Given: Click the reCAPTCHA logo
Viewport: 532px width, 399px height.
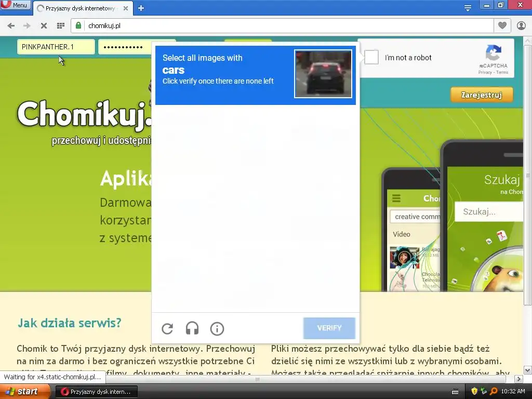Looking at the screenshot, I should [494, 53].
